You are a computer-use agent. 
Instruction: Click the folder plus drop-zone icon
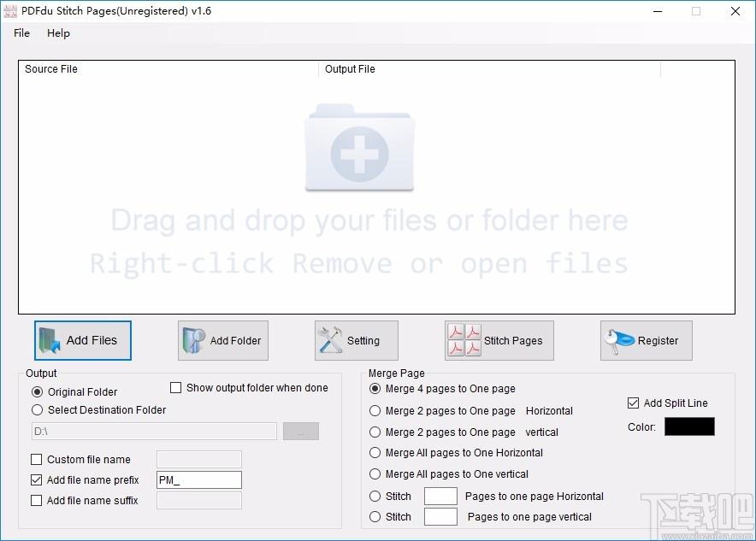point(360,147)
